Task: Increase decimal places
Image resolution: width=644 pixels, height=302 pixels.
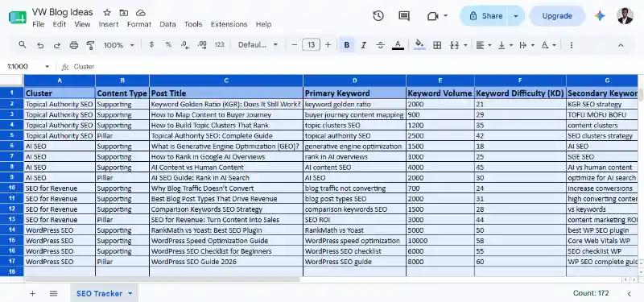Action: pos(202,45)
